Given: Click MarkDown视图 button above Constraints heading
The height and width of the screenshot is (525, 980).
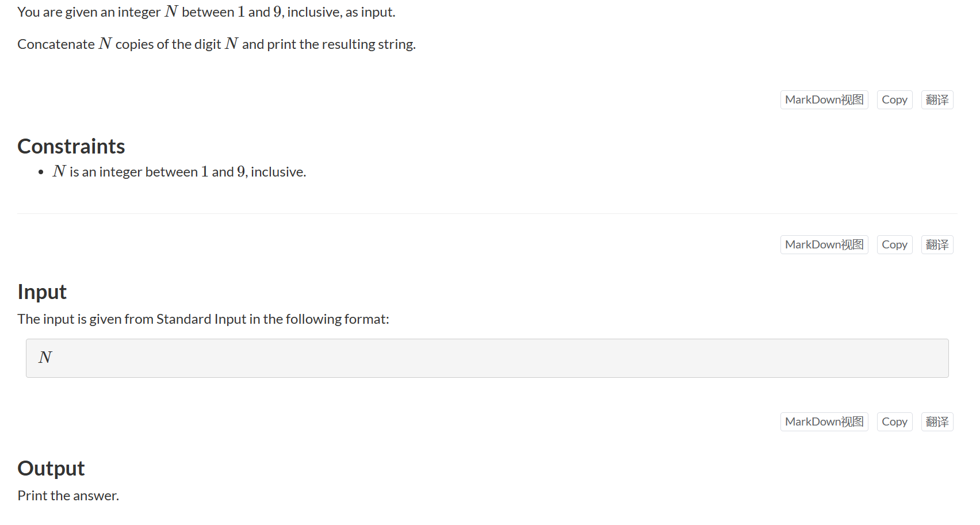Looking at the screenshot, I should tap(824, 99).
